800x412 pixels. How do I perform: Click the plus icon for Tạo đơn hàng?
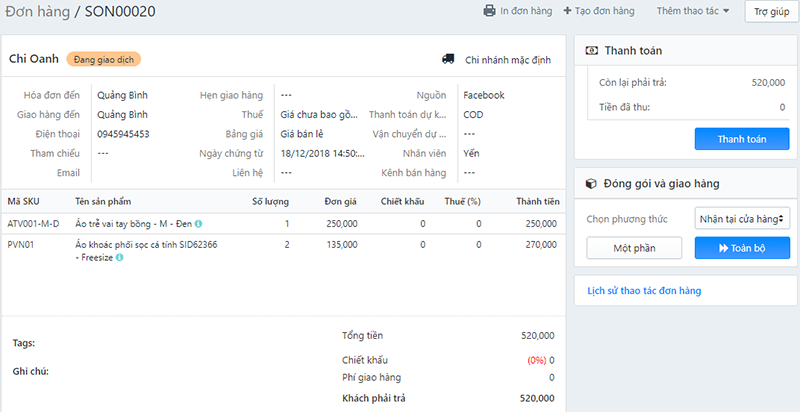pyautogui.click(x=567, y=11)
